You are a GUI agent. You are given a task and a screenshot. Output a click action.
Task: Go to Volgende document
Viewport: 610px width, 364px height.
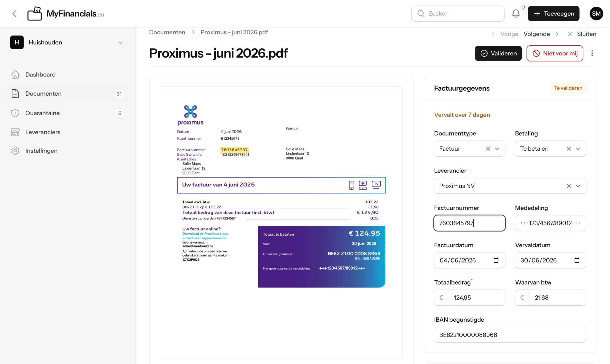coord(537,34)
